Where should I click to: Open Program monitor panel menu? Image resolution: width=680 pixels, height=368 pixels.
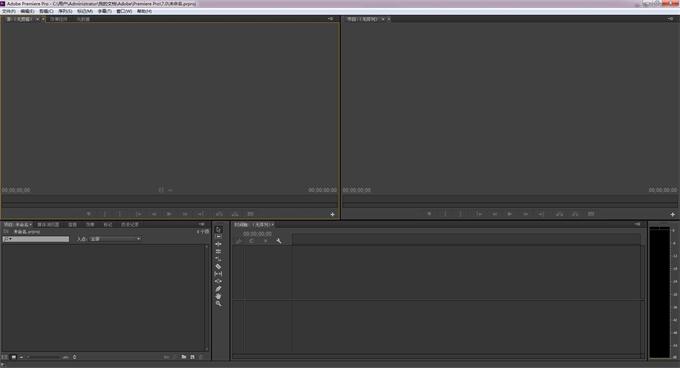(x=670, y=19)
